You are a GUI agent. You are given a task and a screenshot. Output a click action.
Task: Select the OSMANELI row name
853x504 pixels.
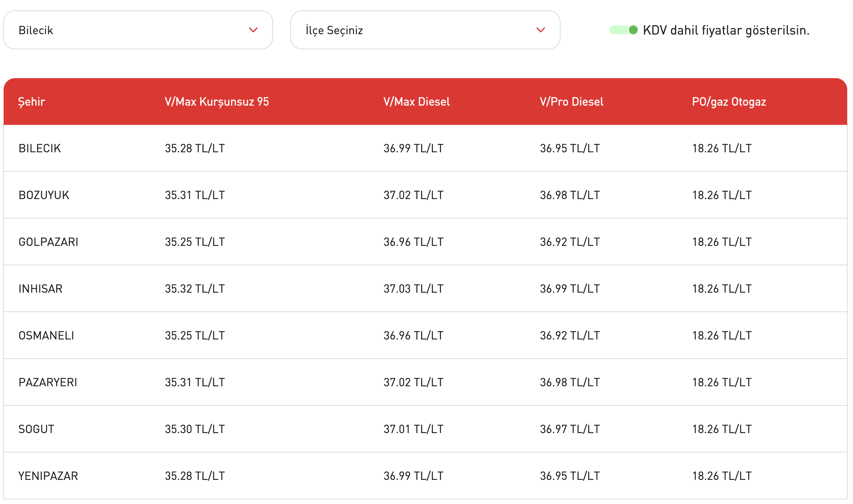pyautogui.click(x=46, y=336)
